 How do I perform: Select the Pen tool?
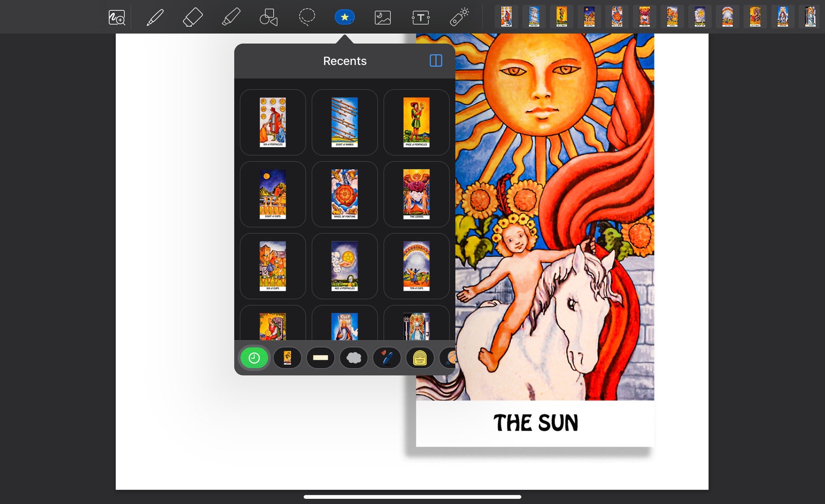(155, 17)
